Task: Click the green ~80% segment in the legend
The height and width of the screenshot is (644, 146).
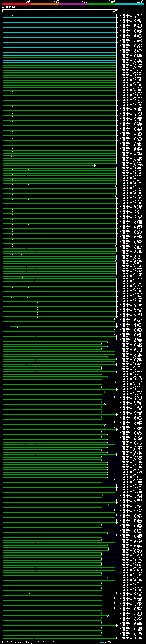Action: click(x=101, y=4)
